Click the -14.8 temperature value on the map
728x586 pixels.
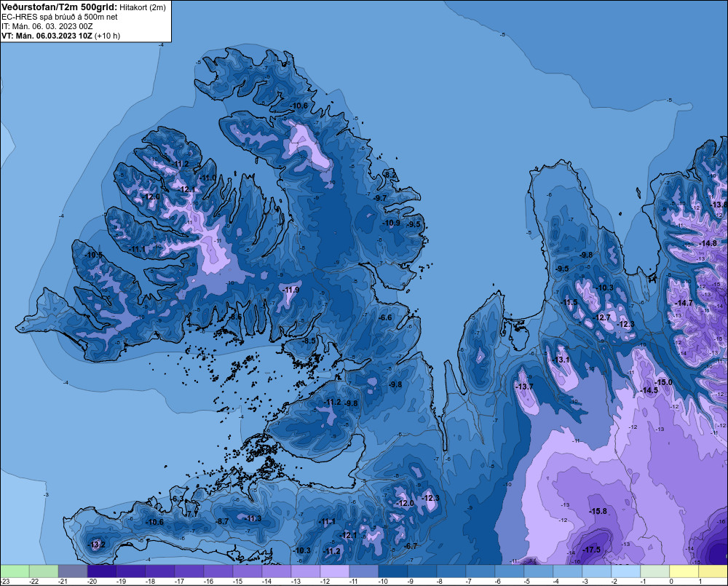708,243
